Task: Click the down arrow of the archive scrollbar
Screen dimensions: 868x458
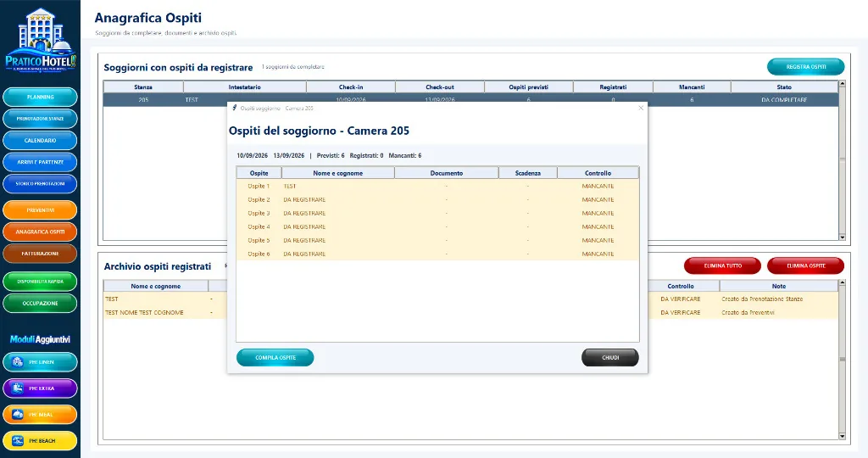Action: pyautogui.click(x=843, y=437)
